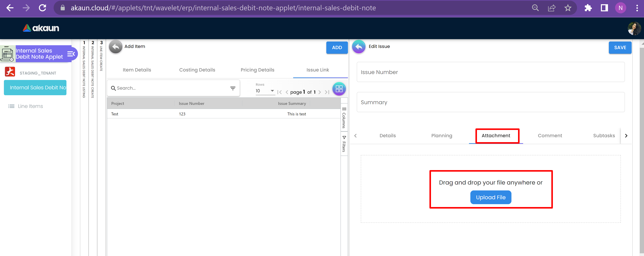644x256 pixels.
Task: Open the Filters side panel
Action: (344, 144)
